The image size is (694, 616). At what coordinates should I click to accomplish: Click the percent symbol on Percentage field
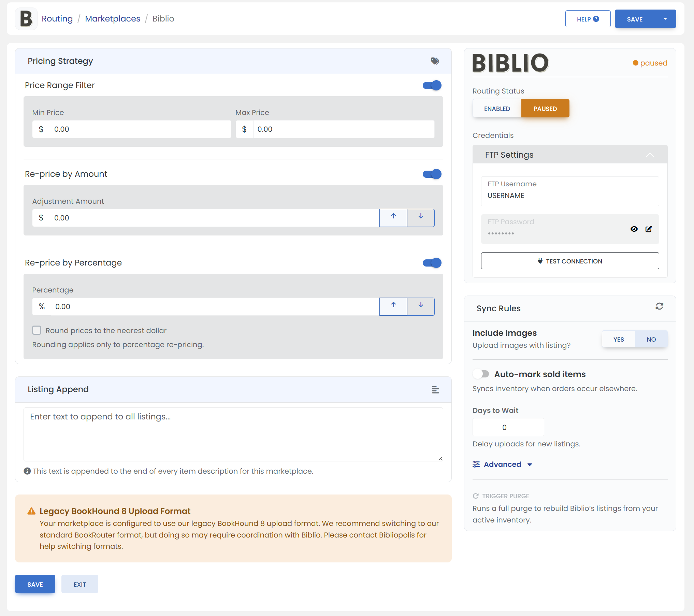pos(42,306)
